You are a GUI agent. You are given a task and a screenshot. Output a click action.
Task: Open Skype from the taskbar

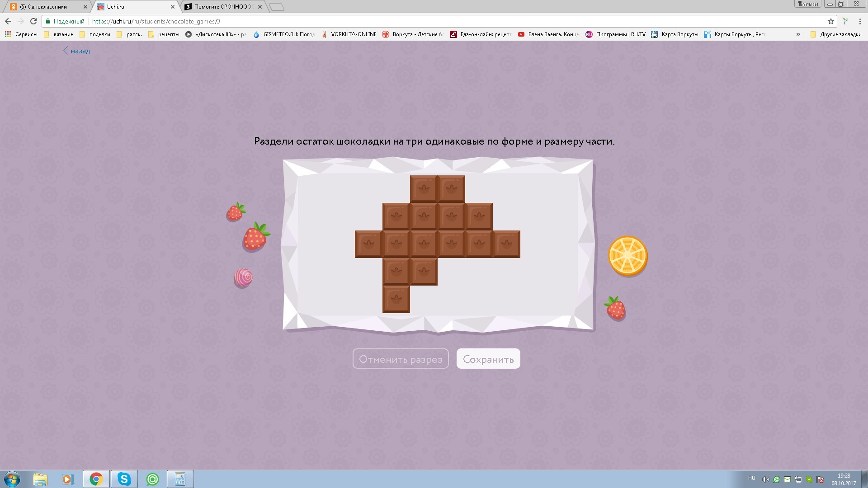coord(124,479)
